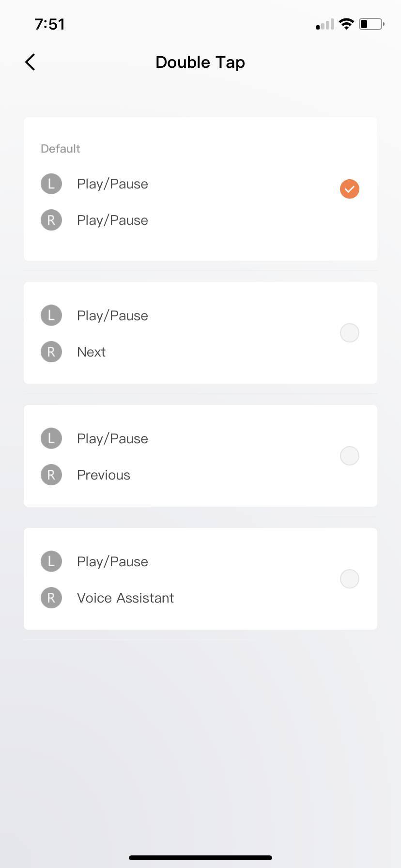Tap the R icon beside Next
Image resolution: width=401 pixels, height=868 pixels.
coord(51,352)
